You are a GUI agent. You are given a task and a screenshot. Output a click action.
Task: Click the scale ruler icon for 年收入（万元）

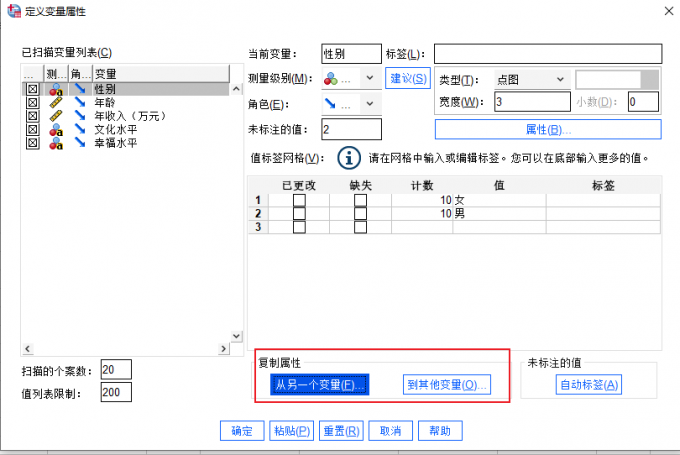[56, 116]
